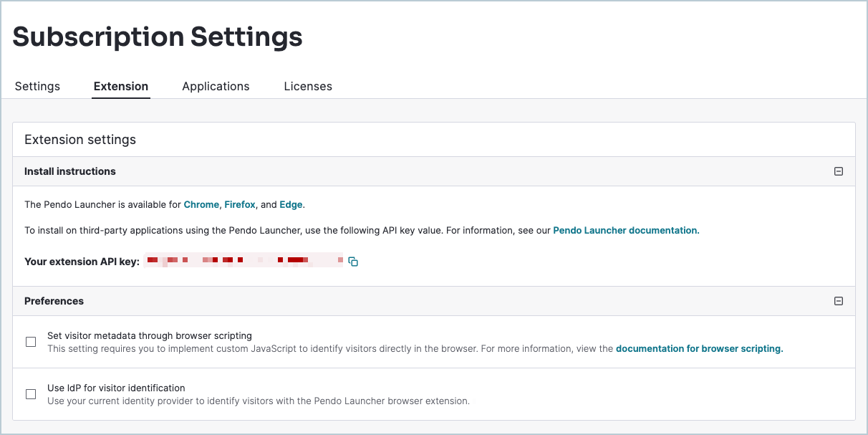Click the Extension settings panel title
Image resolution: width=868 pixels, height=435 pixels.
click(80, 140)
